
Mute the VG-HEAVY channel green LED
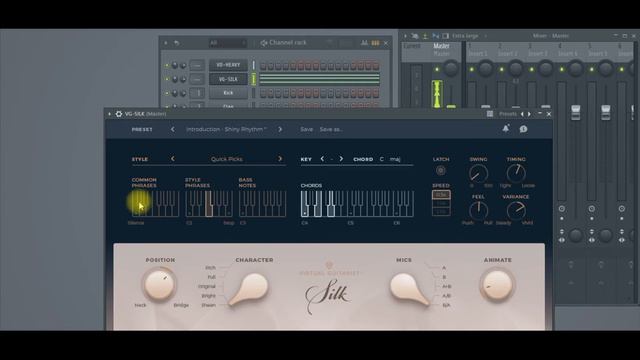pyautogui.click(x=167, y=65)
